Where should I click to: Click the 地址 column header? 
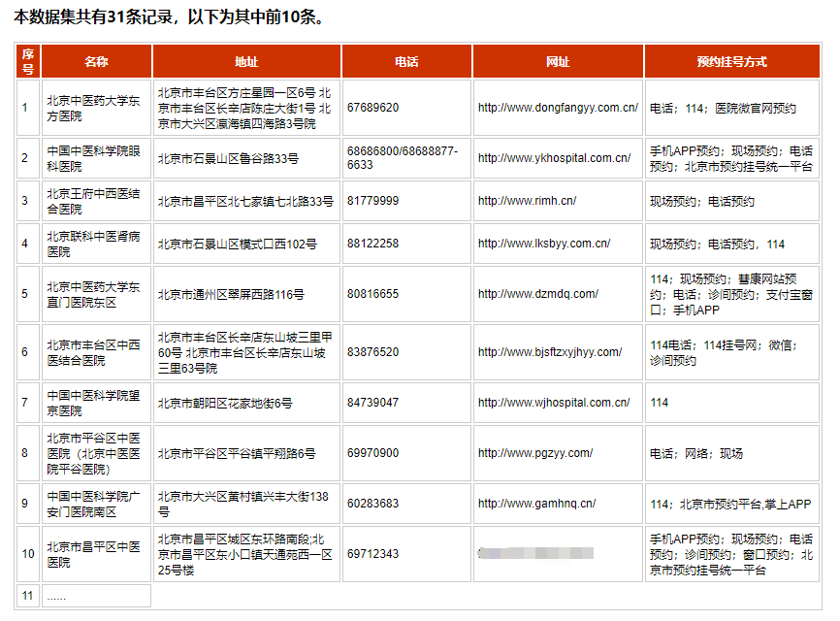click(246, 61)
